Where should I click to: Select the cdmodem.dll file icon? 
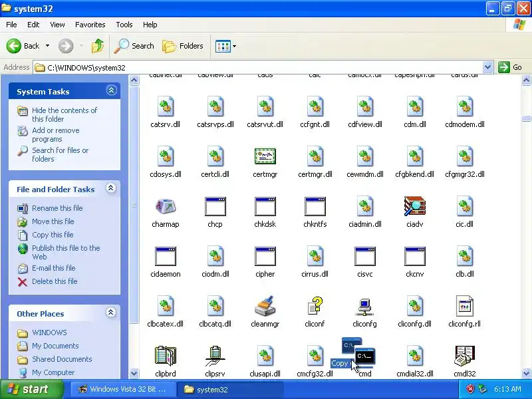click(464, 106)
